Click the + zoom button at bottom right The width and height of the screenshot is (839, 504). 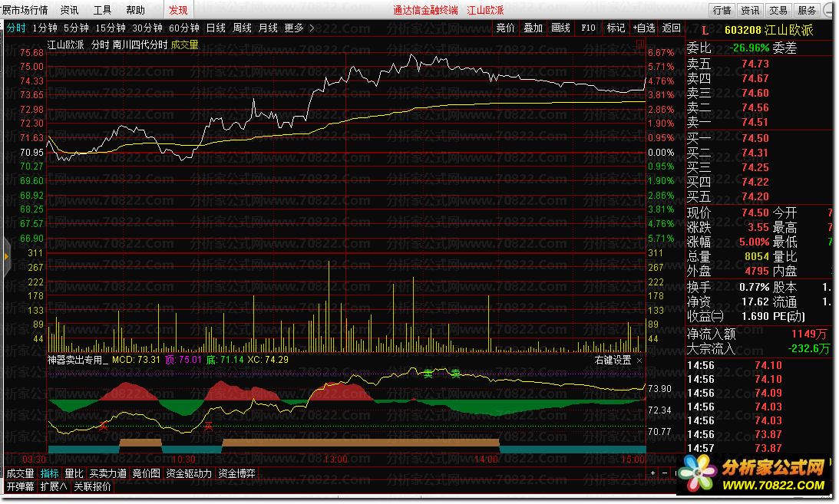click(652, 473)
